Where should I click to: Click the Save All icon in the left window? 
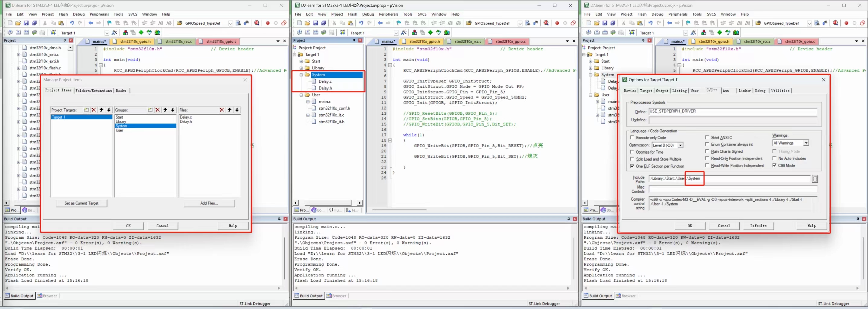click(x=34, y=23)
